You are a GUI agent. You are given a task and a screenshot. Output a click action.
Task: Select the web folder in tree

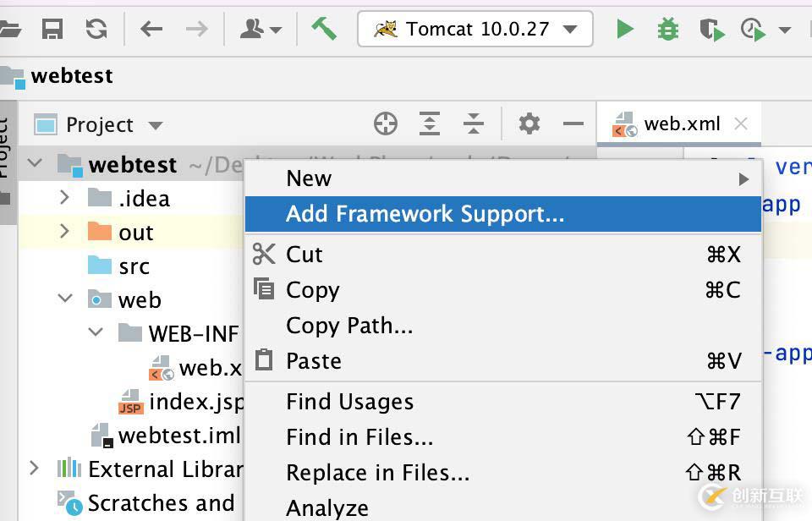[x=125, y=300]
